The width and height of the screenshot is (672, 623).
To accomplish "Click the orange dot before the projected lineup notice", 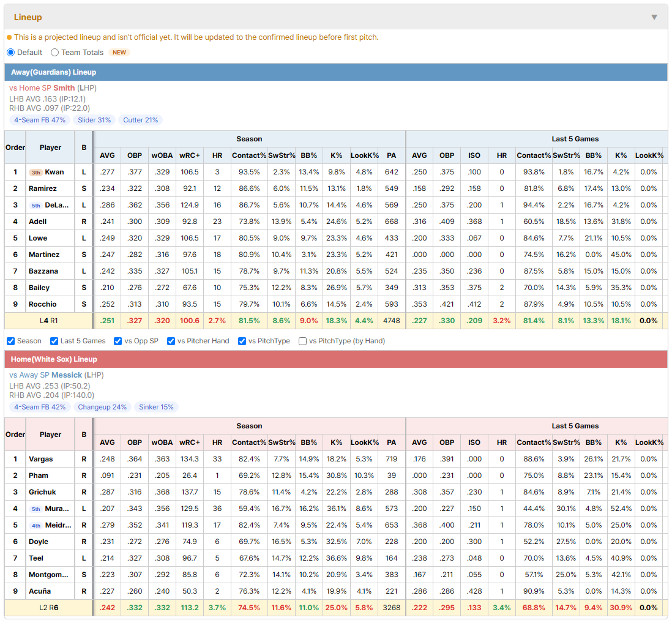I will (x=9, y=37).
